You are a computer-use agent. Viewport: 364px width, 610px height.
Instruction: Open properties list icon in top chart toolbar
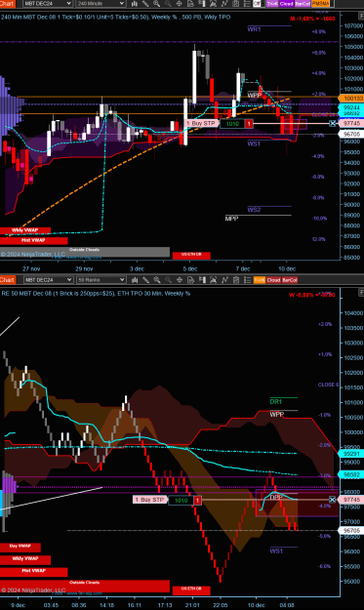(247, 4)
